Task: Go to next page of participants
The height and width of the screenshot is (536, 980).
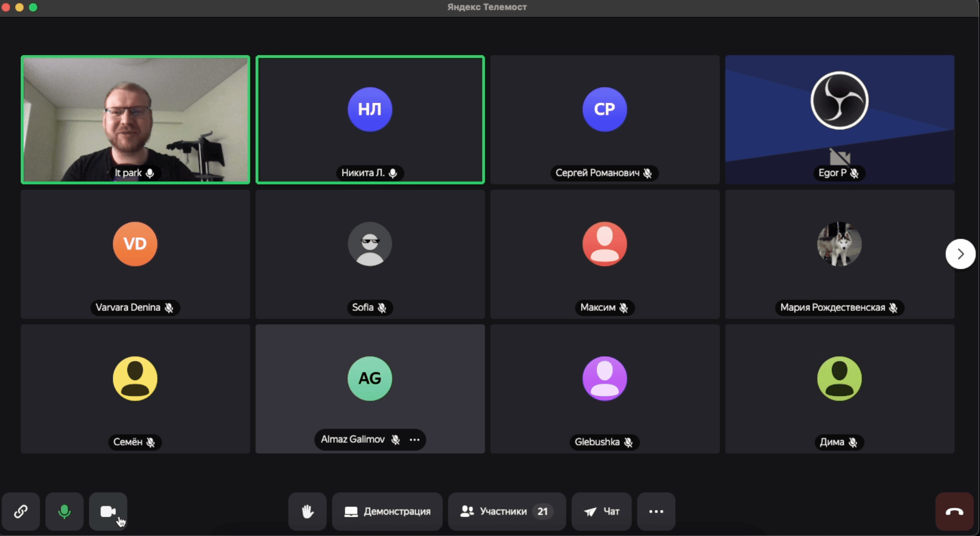Action: coord(960,254)
